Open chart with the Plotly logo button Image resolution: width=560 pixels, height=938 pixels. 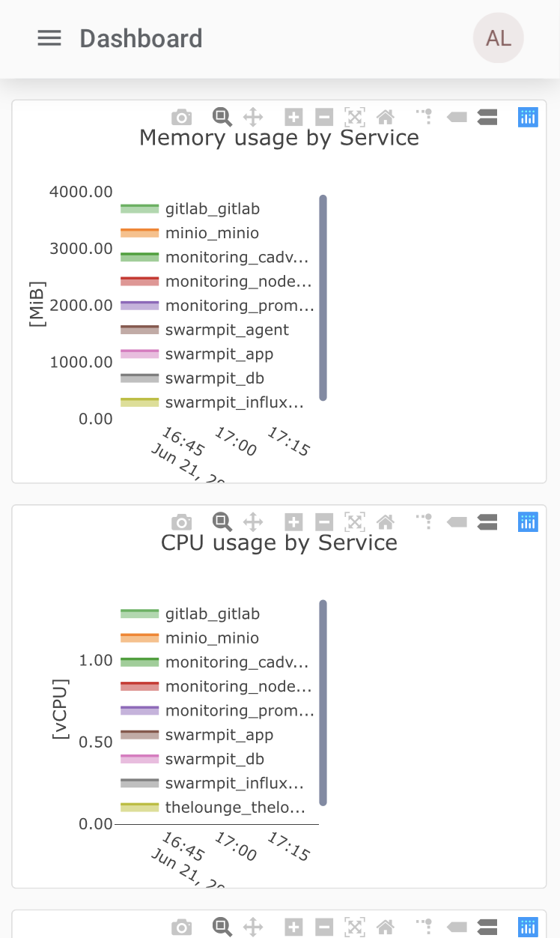click(x=528, y=117)
